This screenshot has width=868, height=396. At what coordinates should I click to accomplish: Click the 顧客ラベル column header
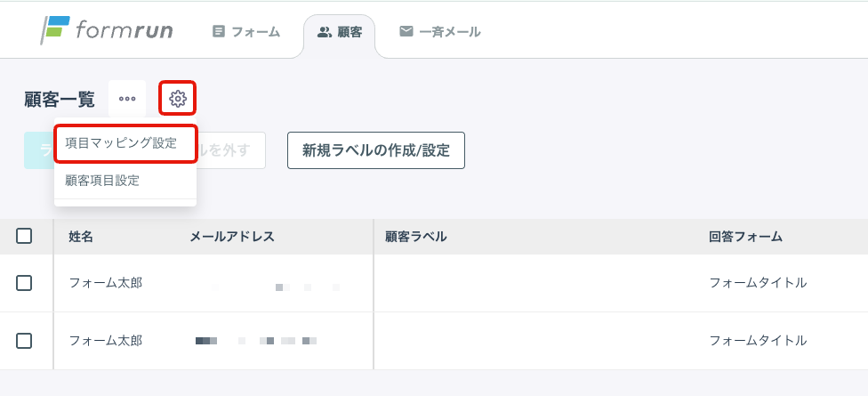point(415,237)
